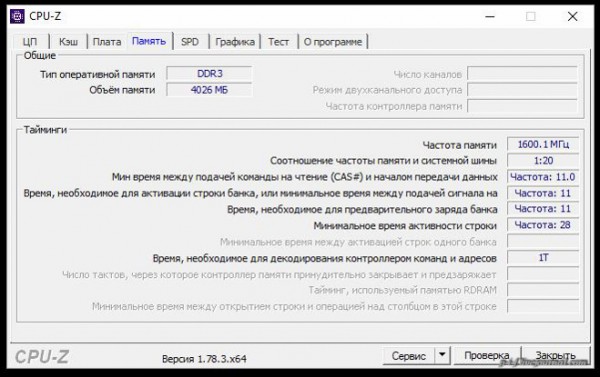The height and width of the screenshot is (377, 600).
Task: Click the empty RDRAM timing field
Action: coord(543,290)
